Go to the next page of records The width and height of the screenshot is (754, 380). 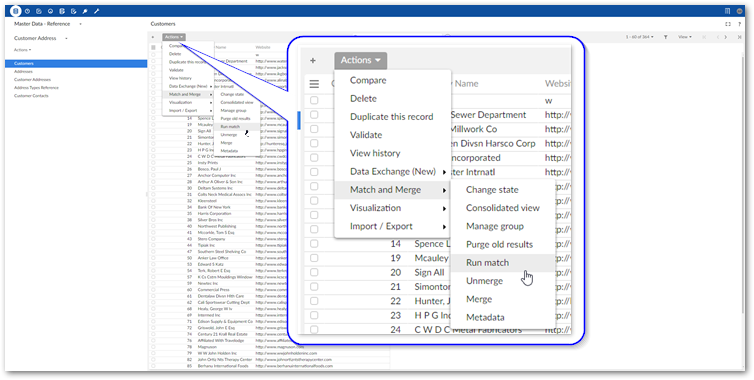pos(726,37)
